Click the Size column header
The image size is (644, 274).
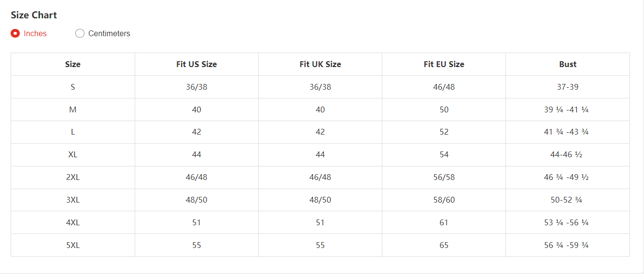pos(73,64)
